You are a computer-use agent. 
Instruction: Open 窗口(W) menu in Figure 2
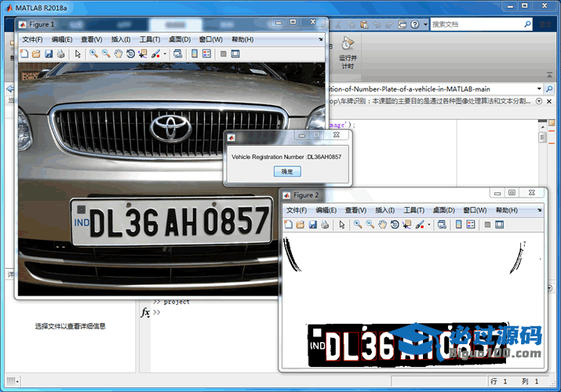tap(475, 210)
